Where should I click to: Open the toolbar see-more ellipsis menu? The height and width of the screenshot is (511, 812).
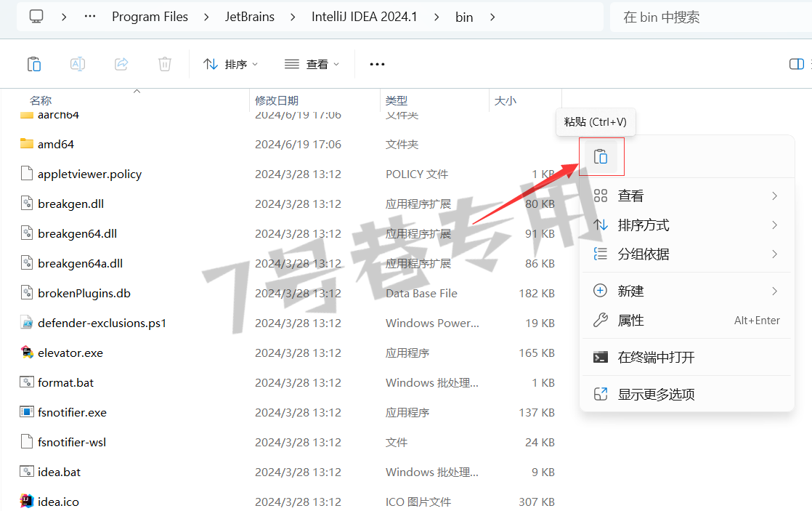point(377,64)
